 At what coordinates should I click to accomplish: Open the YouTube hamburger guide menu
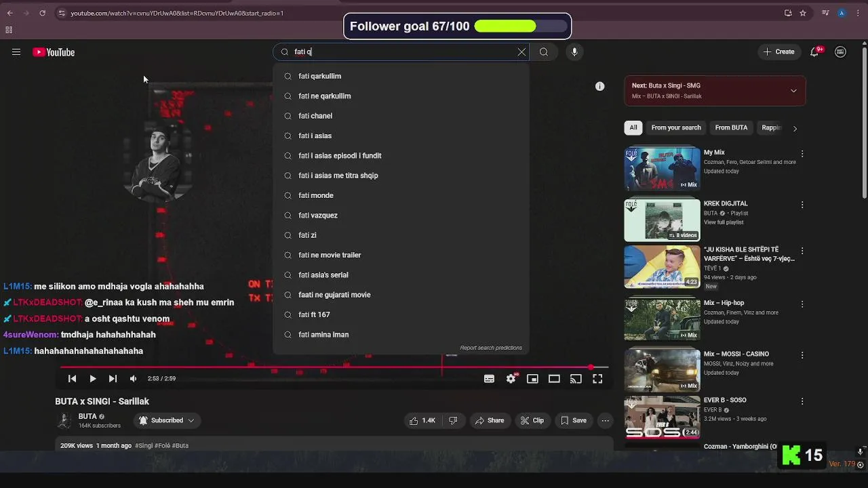tap(16, 52)
